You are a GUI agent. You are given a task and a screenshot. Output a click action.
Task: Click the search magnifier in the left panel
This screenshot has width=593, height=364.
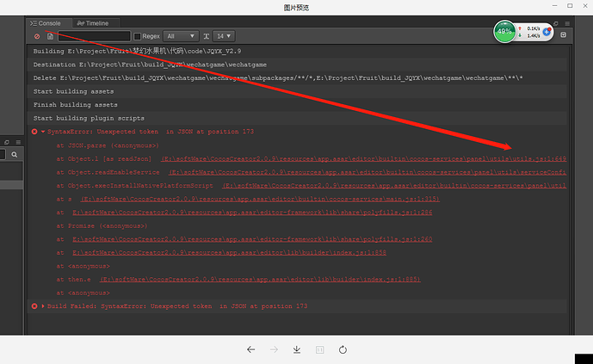point(15,155)
